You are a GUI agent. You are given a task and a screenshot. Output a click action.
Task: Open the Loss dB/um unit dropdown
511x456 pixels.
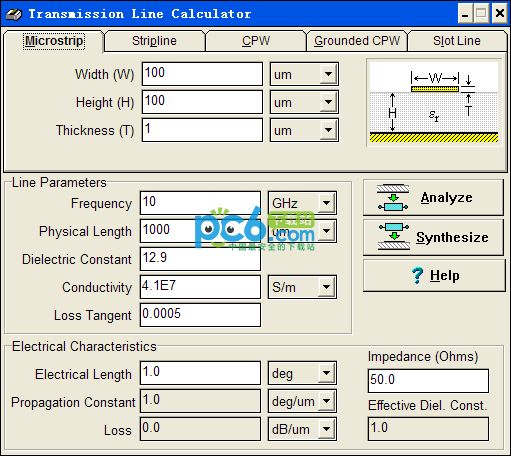coord(326,429)
